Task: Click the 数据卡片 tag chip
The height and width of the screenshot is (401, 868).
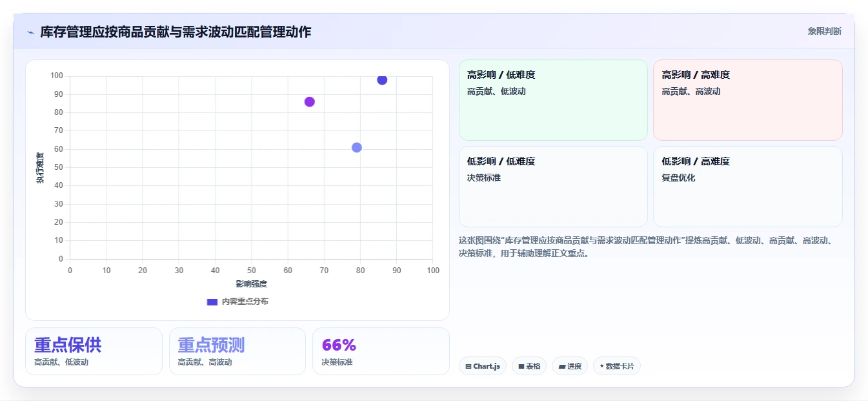Action: pos(617,366)
